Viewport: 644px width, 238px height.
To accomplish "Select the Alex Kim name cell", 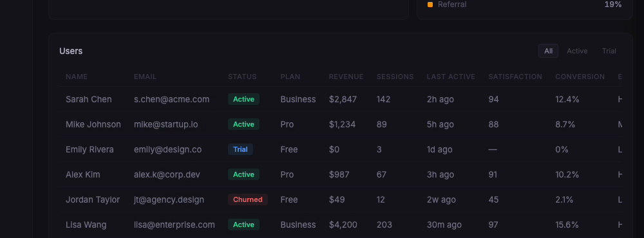I will pyautogui.click(x=83, y=174).
